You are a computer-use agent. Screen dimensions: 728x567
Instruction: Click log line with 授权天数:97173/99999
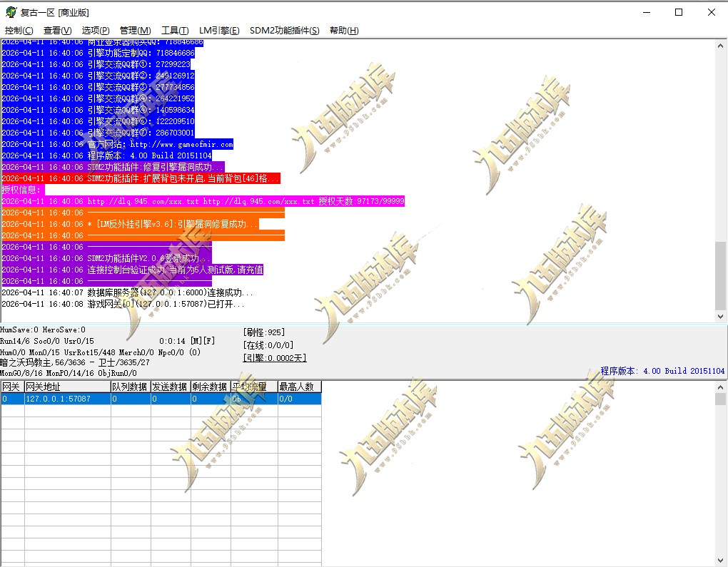(x=203, y=201)
